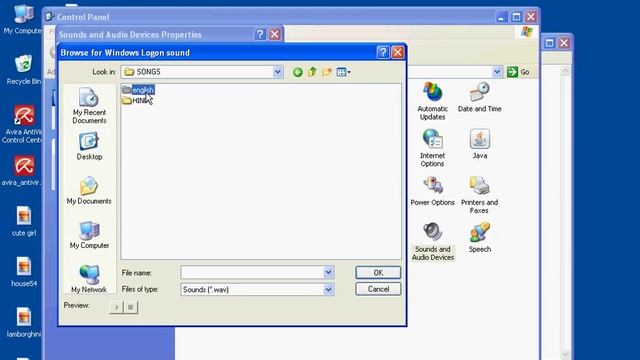Click the Control Panel scrollbar up arrow

pyautogui.click(x=565, y=71)
